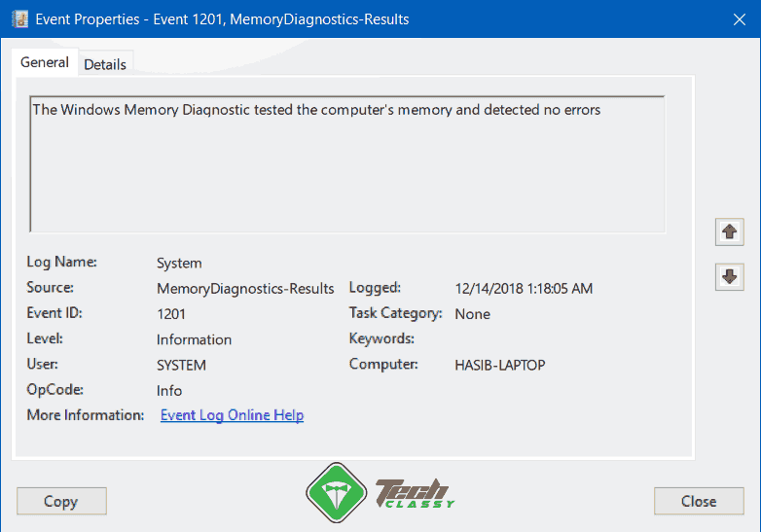Switch to the General tab

pos(45,62)
